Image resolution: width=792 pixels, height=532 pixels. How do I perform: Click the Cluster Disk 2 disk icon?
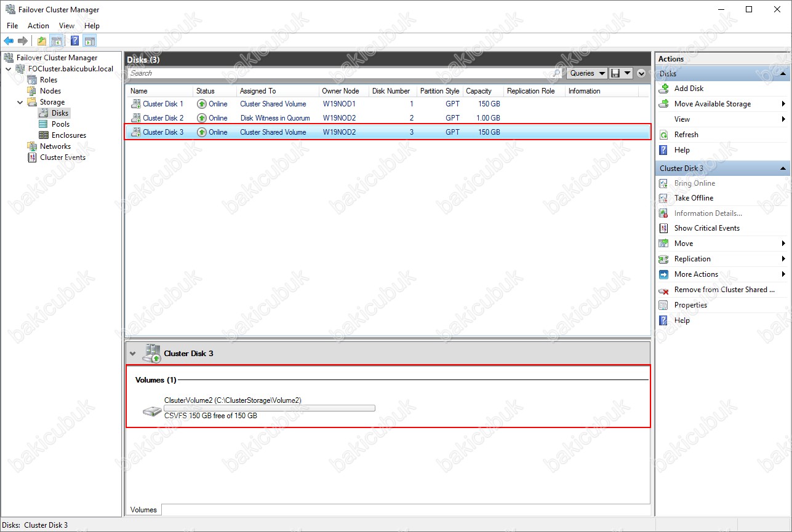(135, 118)
